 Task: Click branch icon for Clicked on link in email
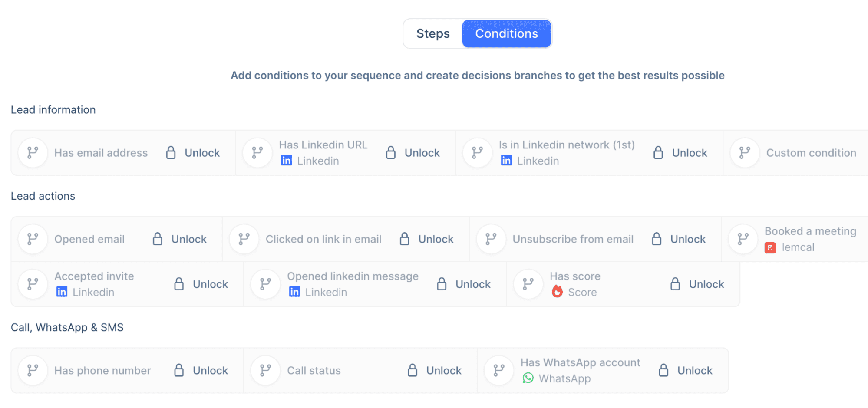[x=244, y=239]
